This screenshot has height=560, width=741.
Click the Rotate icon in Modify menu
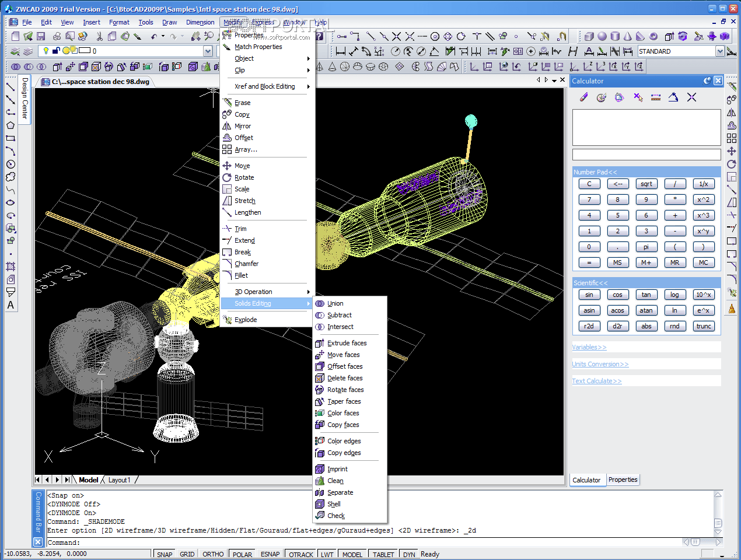227,177
